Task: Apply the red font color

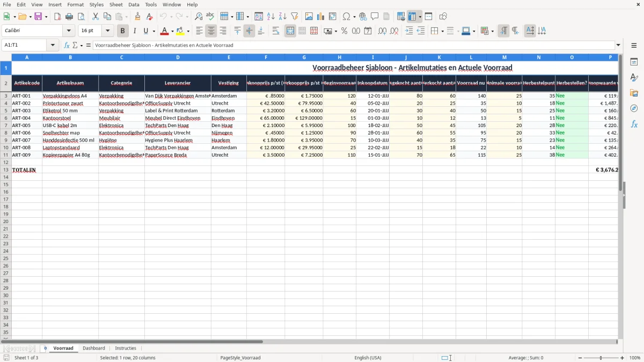Action: pyautogui.click(x=165, y=31)
